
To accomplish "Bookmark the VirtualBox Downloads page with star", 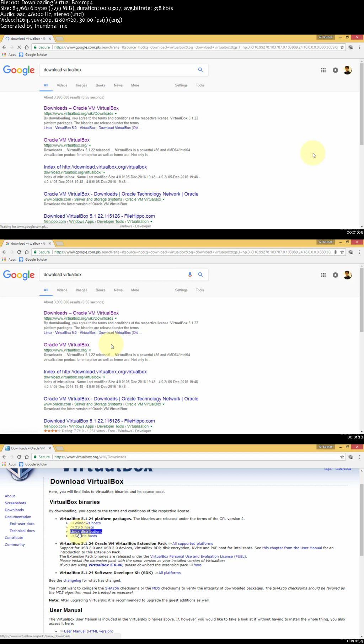I will (342, 457).
